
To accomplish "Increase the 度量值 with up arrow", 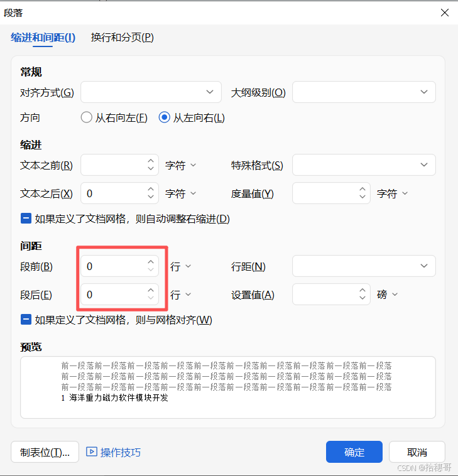I will [x=363, y=189].
